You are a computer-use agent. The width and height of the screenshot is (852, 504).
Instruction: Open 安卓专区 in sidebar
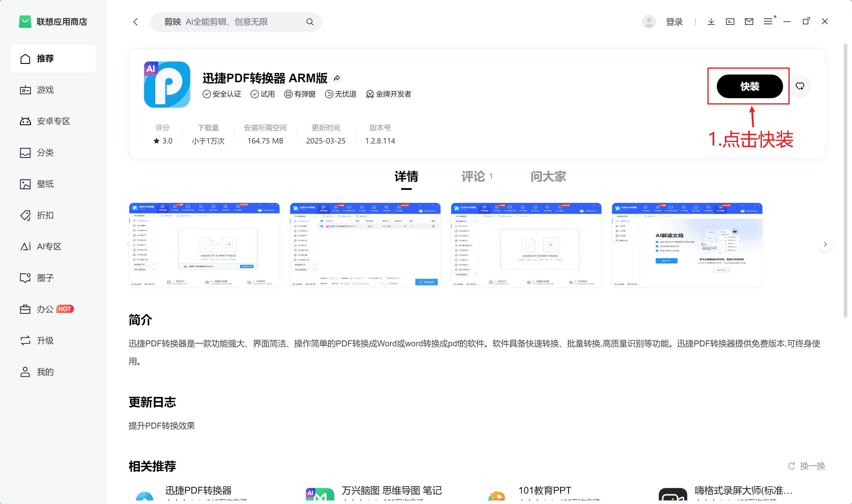[53, 121]
